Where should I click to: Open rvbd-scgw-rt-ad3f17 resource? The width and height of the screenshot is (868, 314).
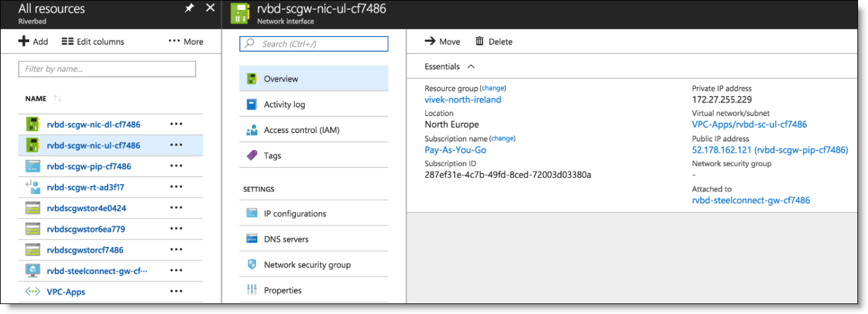click(86, 187)
